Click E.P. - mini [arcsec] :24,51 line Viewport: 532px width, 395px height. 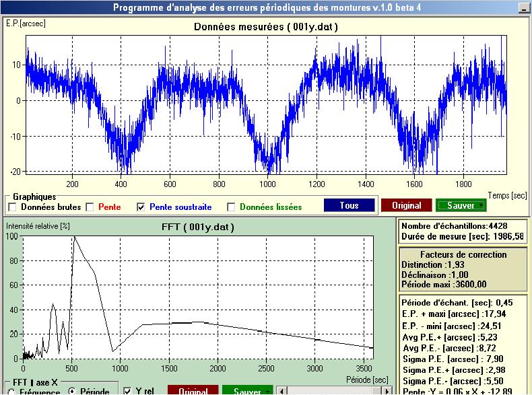click(x=452, y=326)
